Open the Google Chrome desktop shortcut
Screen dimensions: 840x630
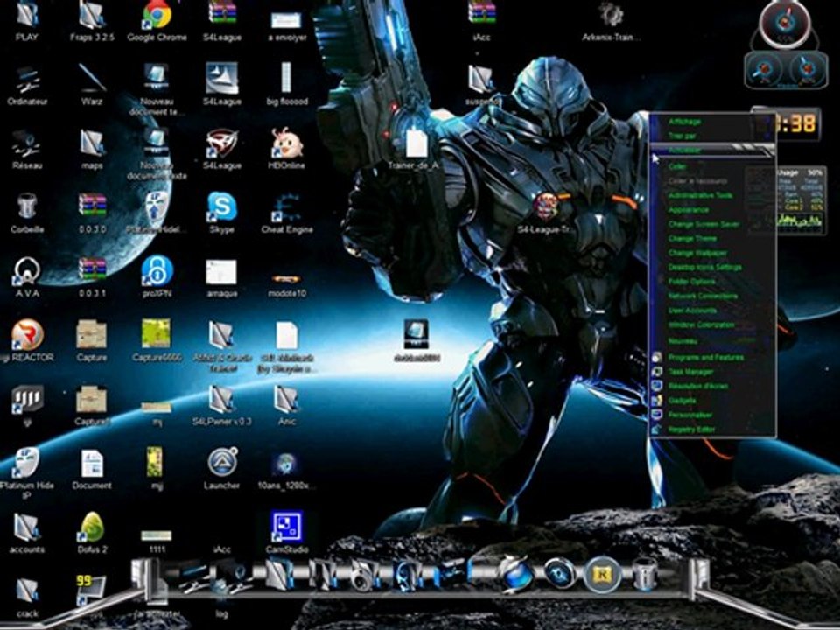point(157,21)
